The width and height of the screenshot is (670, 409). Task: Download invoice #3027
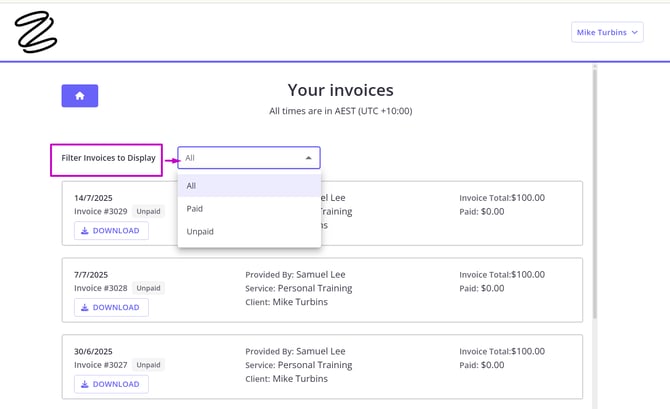click(111, 384)
